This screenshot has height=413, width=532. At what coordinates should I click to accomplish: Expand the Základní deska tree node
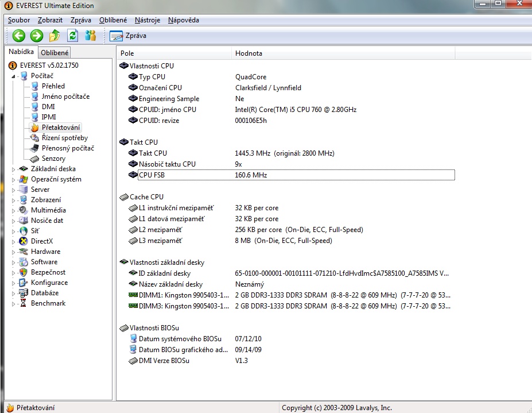(x=14, y=169)
